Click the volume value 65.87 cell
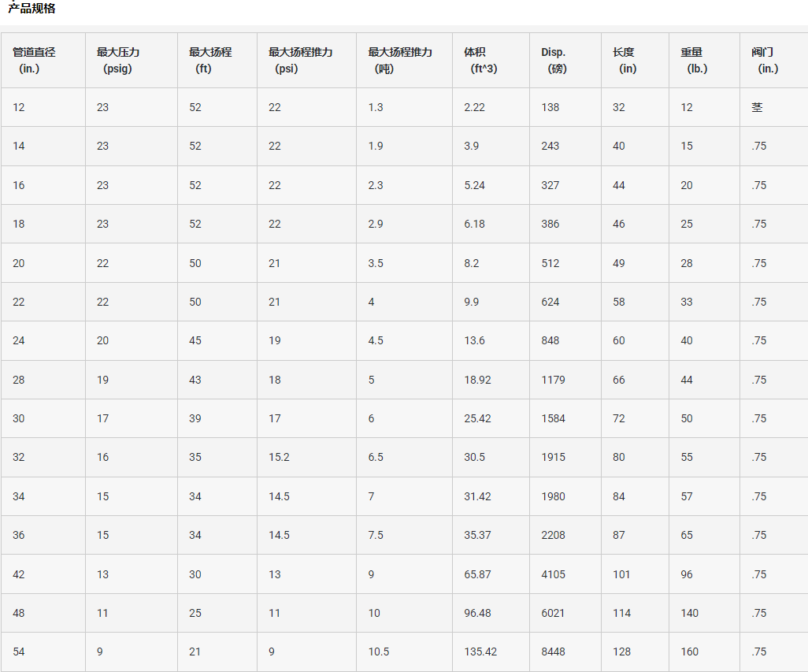The image size is (808, 672). 491,574
